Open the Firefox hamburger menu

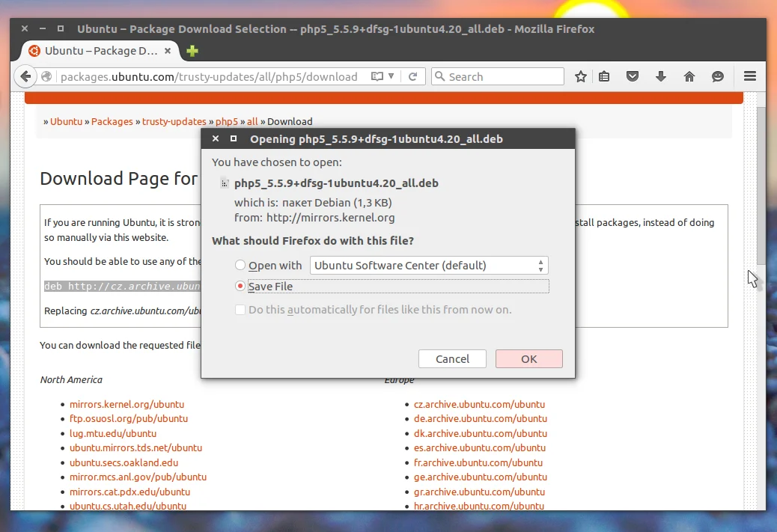(750, 76)
